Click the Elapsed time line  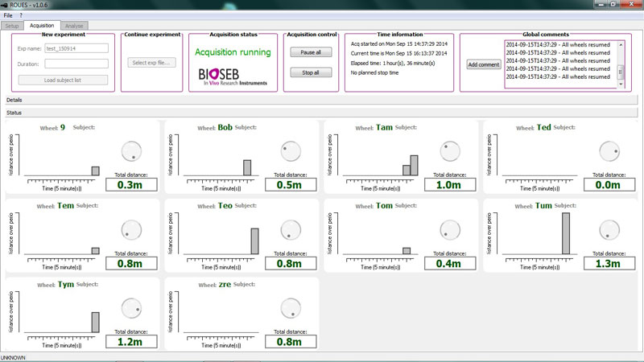pyautogui.click(x=393, y=64)
